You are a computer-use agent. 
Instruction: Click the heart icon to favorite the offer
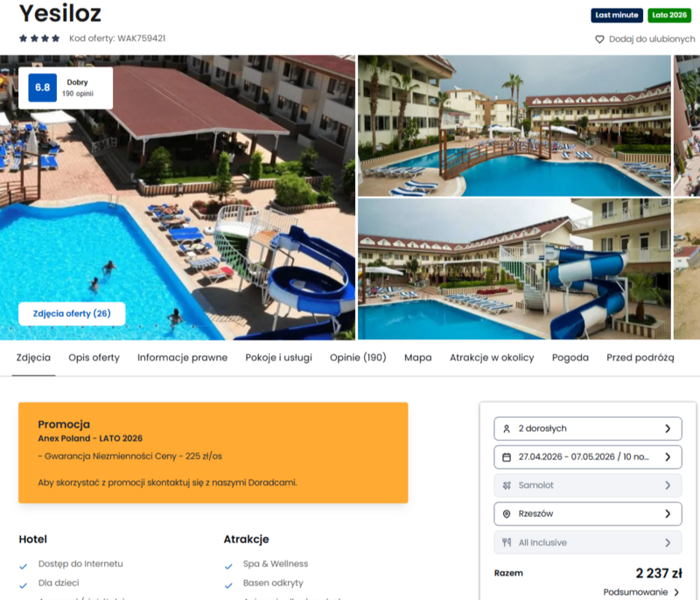tap(599, 39)
